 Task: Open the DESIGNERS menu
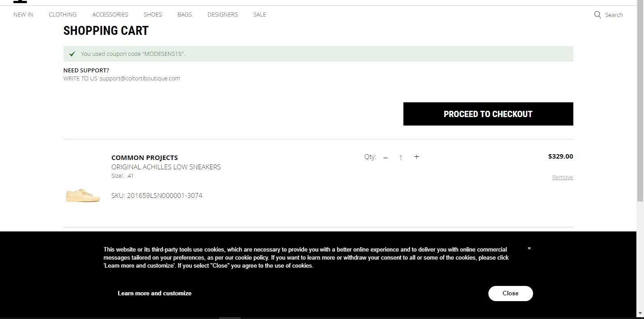pyautogui.click(x=222, y=14)
